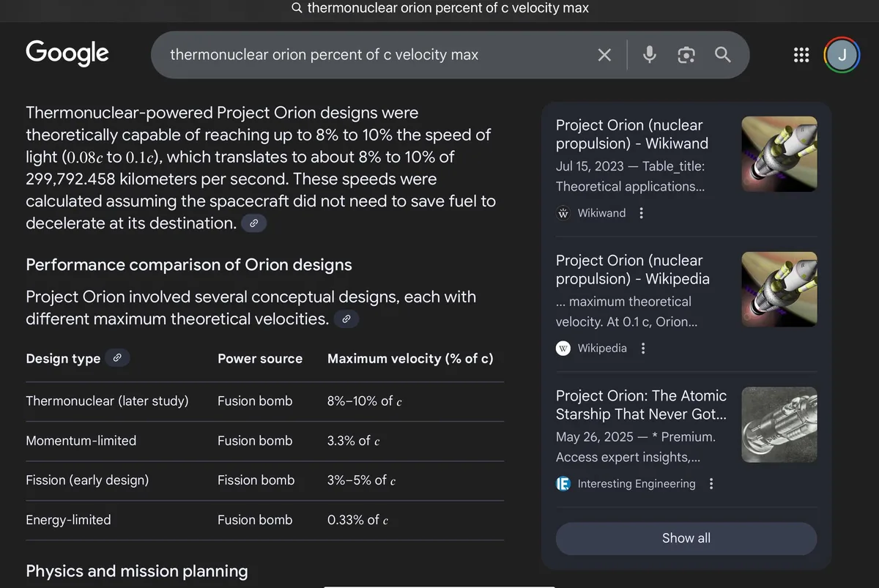Click Wikipedia result spaceship thumbnail

779,289
